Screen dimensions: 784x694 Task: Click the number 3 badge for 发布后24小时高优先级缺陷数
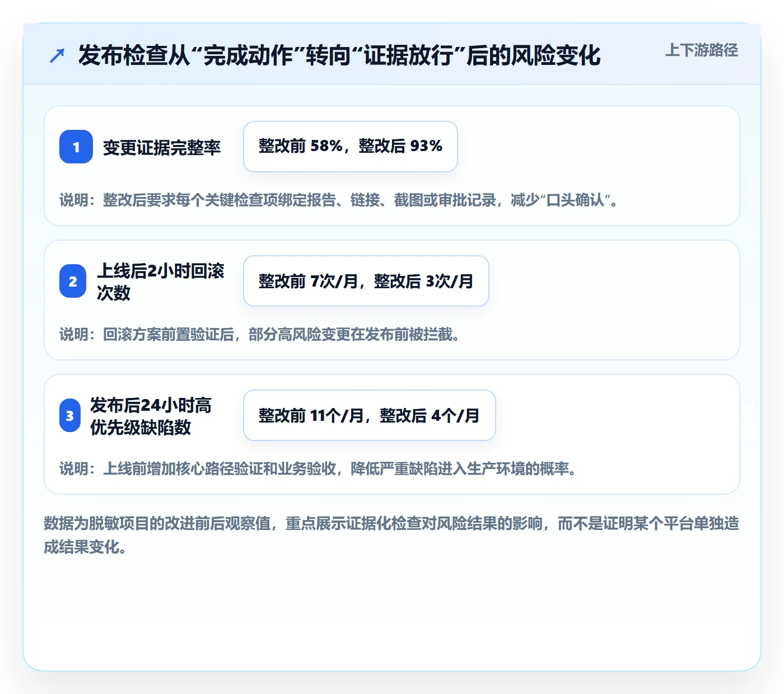70,415
